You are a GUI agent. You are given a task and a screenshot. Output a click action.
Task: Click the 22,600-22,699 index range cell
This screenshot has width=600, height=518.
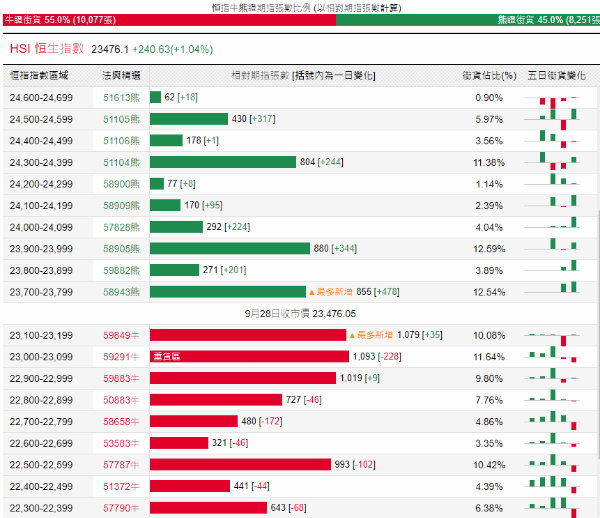41,443
